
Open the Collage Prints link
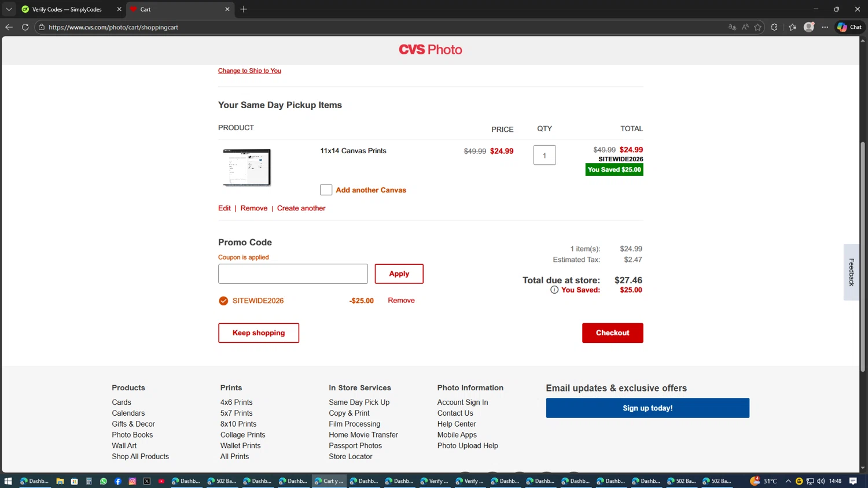242,435
